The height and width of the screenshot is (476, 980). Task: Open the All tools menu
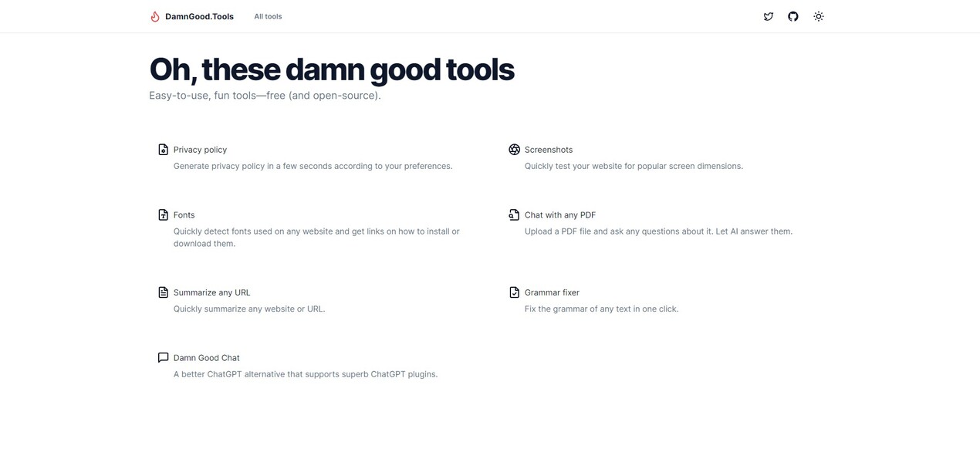click(x=268, y=16)
